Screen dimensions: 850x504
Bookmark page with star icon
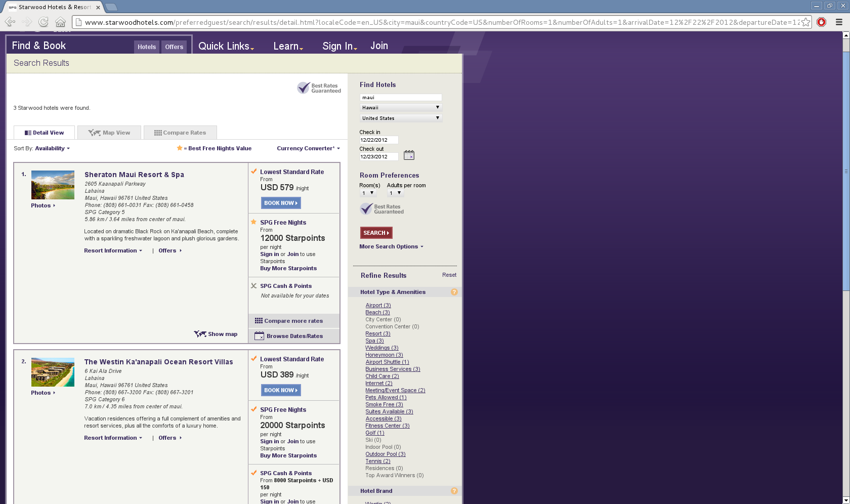click(805, 22)
